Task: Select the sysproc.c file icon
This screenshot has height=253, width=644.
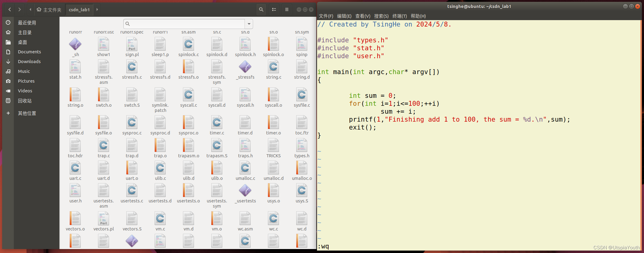Action: 132,123
